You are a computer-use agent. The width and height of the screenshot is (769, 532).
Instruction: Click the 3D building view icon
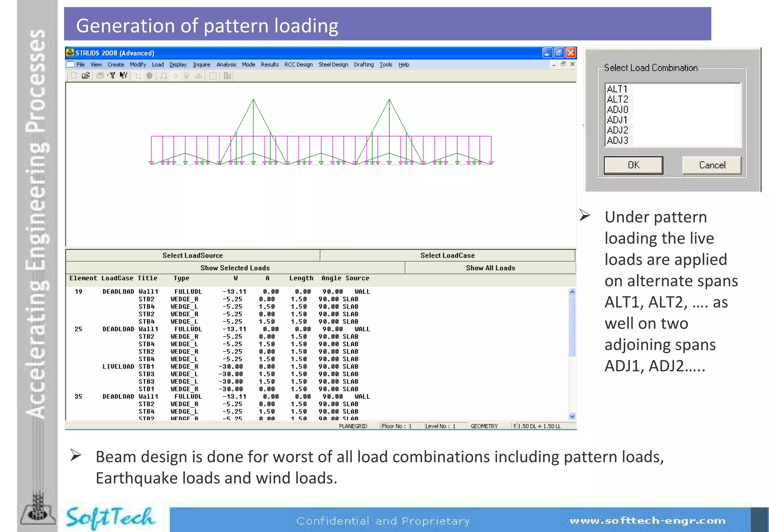(187, 76)
